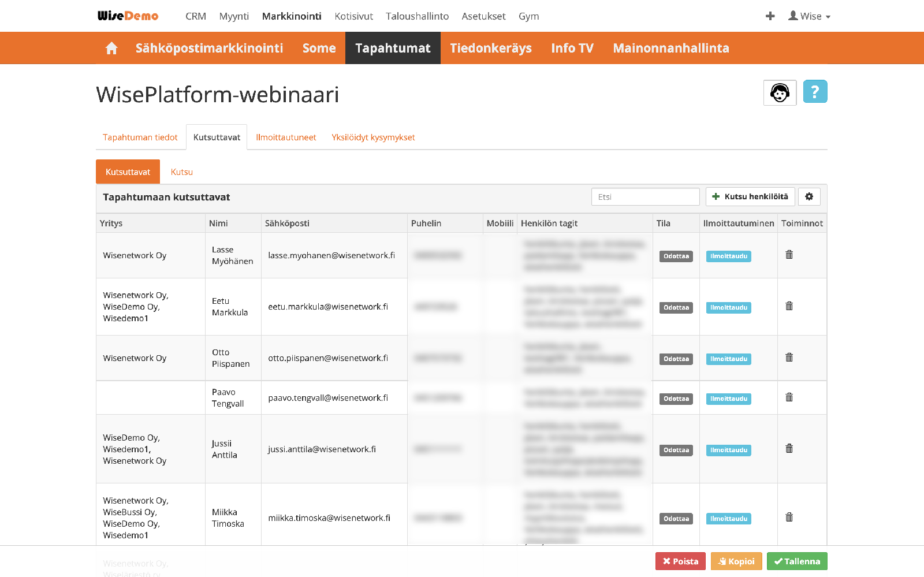Open the support agent headset icon
Image resolution: width=924 pixels, height=577 pixels.
coord(780,92)
